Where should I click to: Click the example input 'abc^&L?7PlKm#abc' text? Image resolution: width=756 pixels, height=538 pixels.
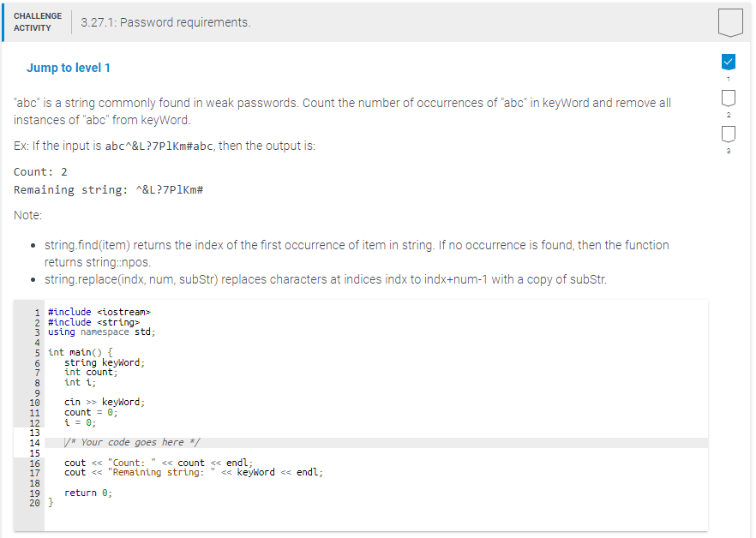(159, 146)
